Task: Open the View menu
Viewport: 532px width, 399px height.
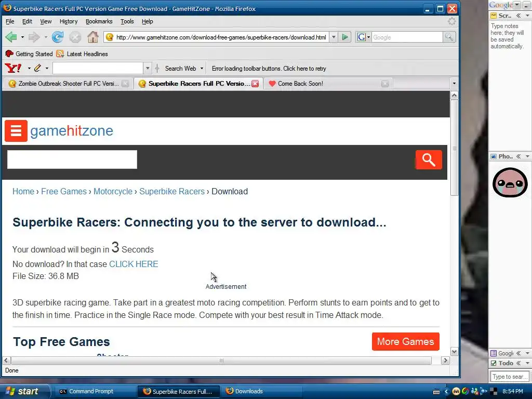Action: point(46,21)
